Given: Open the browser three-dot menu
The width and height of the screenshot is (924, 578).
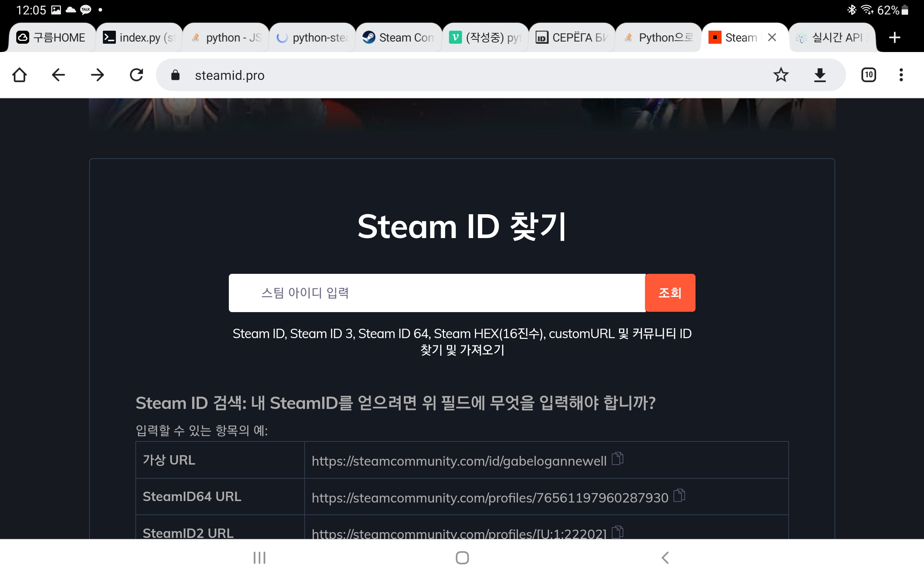Looking at the screenshot, I should (x=901, y=75).
